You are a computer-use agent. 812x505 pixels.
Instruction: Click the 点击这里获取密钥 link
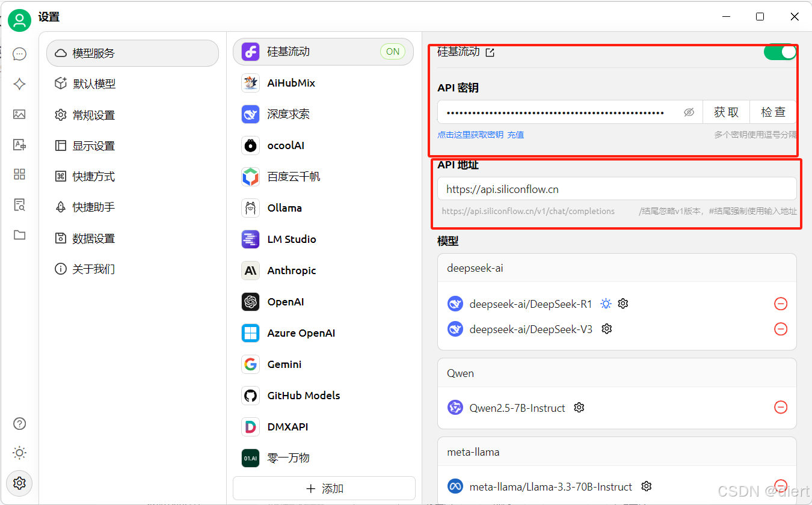[x=470, y=135]
